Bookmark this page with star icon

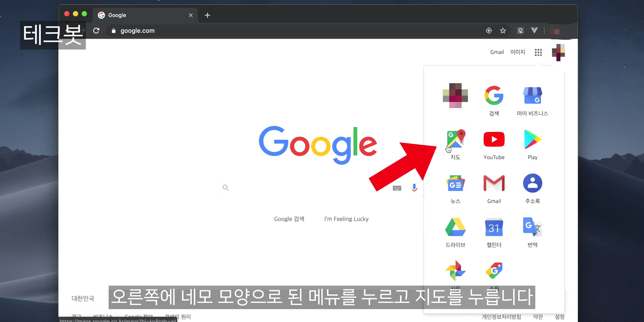(x=503, y=31)
